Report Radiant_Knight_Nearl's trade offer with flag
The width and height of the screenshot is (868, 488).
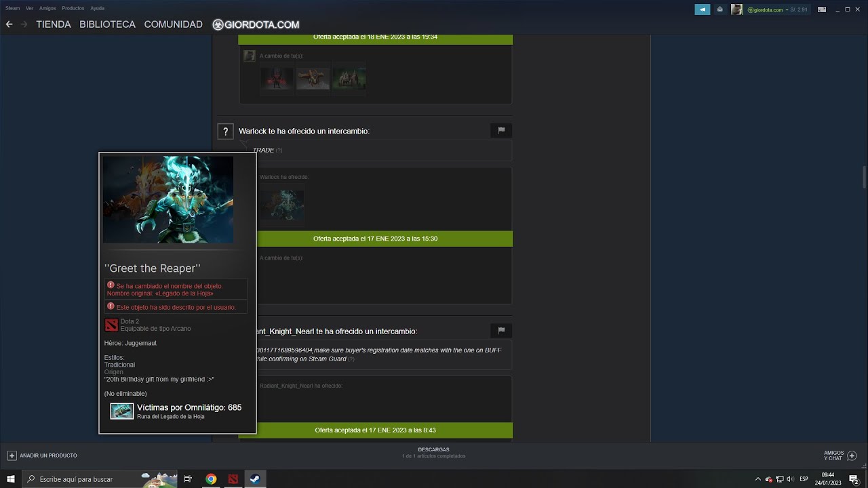click(x=501, y=330)
